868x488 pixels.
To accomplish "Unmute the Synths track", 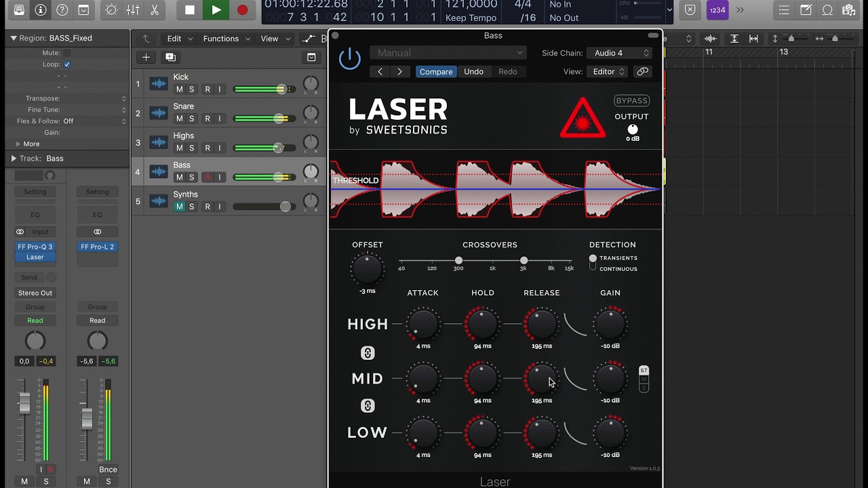I will (x=179, y=207).
